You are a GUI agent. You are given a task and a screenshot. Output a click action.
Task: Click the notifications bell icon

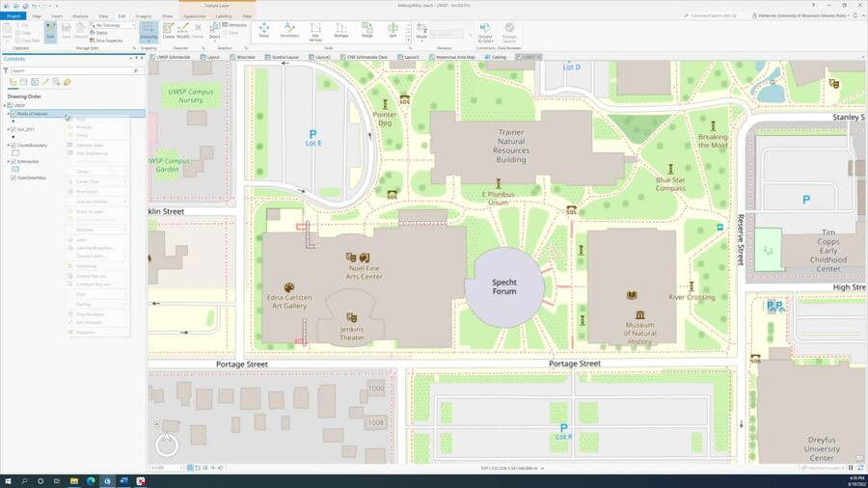click(855, 15)
